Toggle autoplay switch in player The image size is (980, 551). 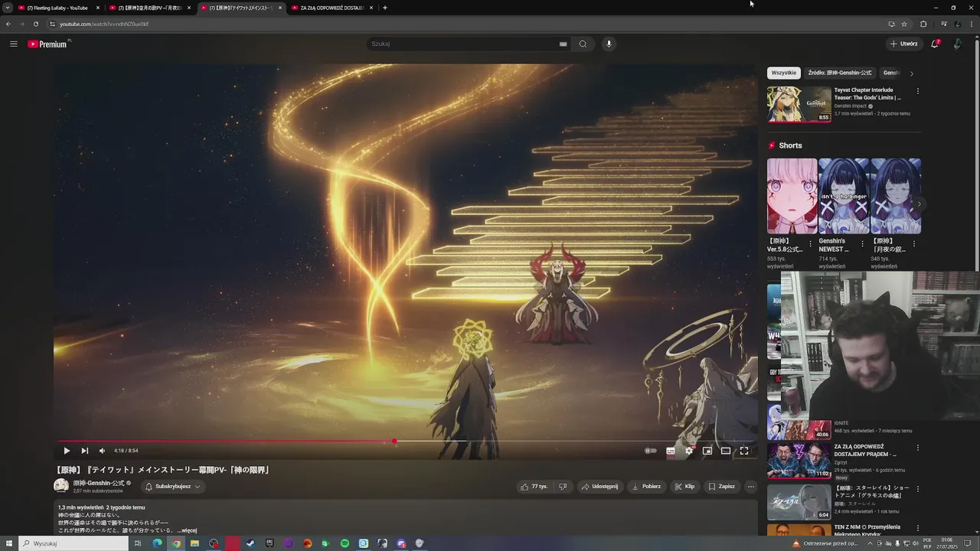tap(651, 451)
